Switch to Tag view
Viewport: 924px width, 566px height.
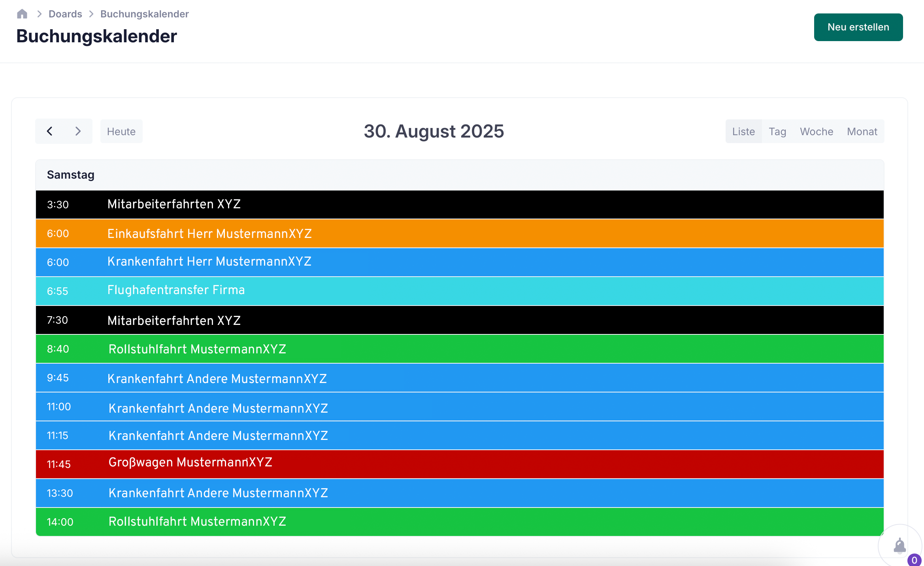[777, 132]
